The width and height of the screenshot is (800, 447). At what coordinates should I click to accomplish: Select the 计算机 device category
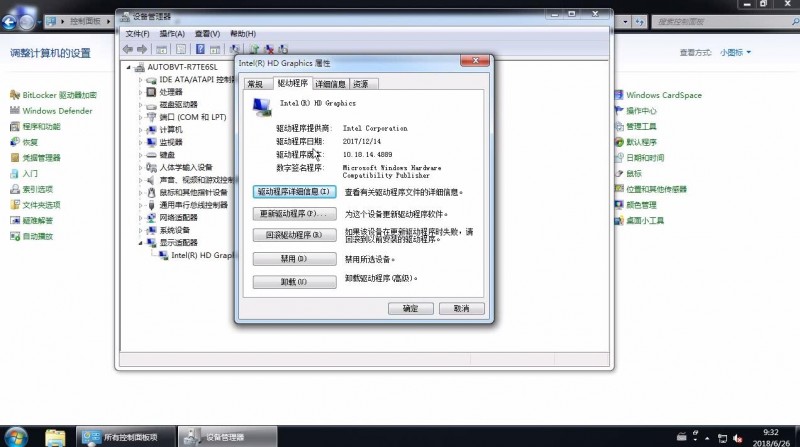pyautogui.click(x=171, y=130)
